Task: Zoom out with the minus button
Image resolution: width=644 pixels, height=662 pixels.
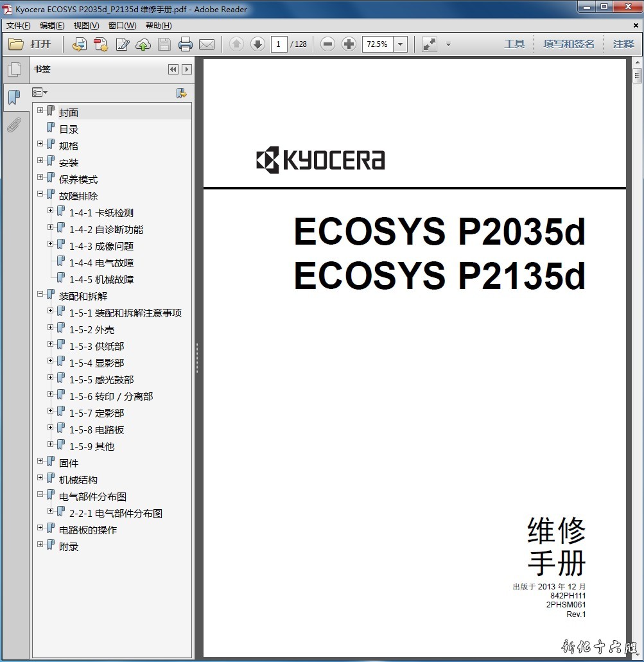Action: 327,44
